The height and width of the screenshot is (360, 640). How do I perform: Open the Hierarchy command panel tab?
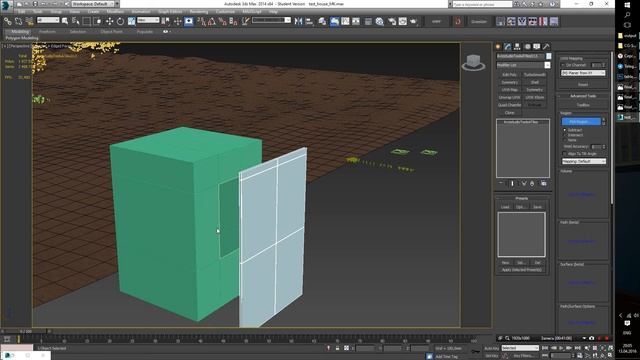pos(517,47)
